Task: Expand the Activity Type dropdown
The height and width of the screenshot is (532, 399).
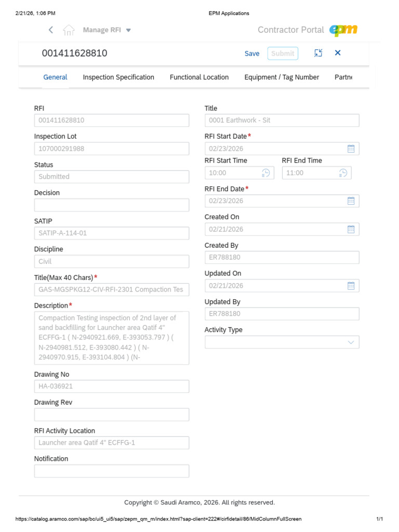Action: click(351, 342)
